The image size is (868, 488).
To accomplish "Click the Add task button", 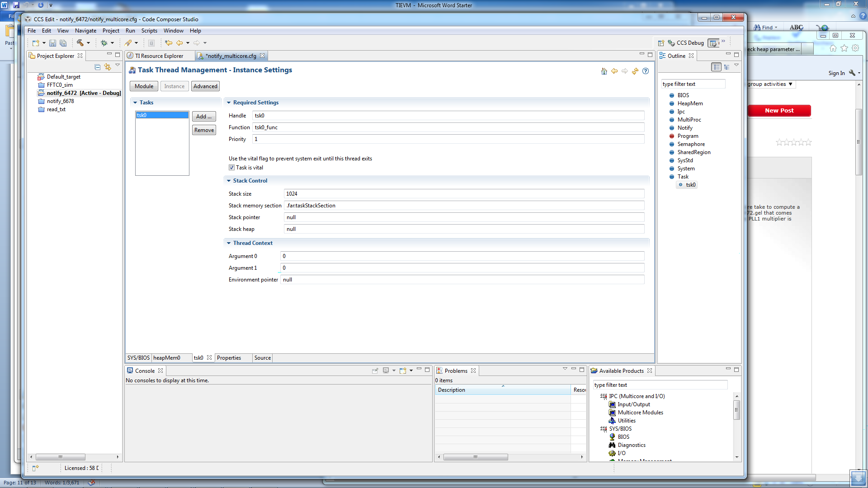I will (x=204, y=116).
